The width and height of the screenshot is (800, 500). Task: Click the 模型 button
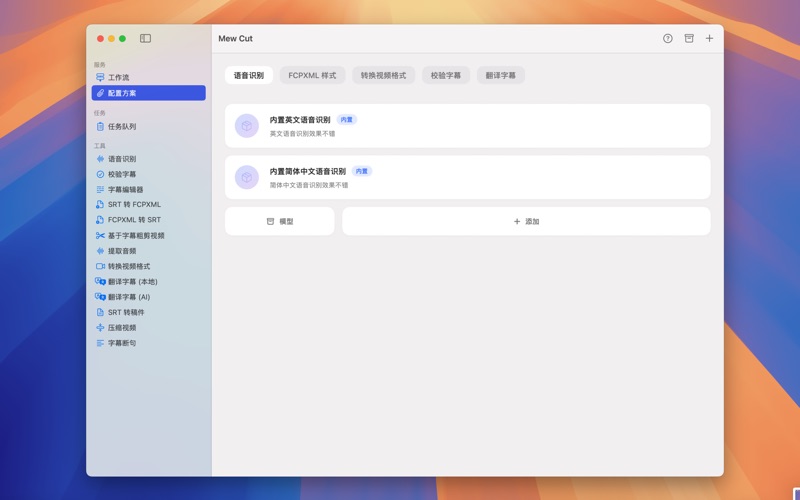(280, 221)
